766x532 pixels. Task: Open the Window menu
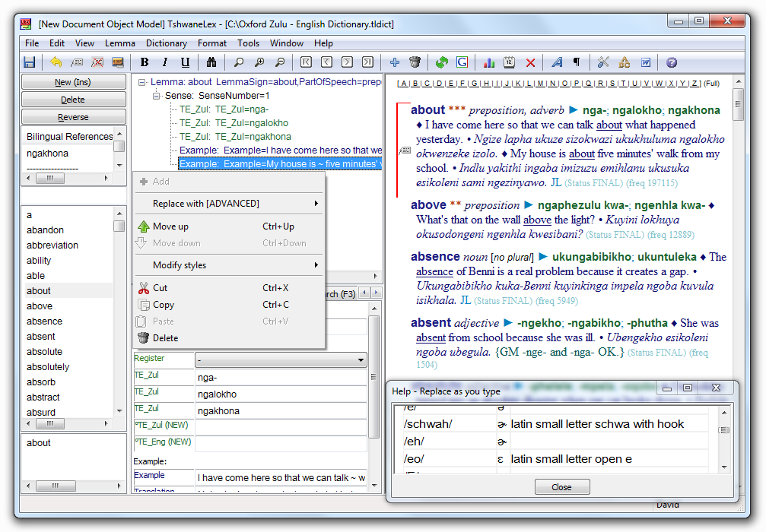[287, 43]
